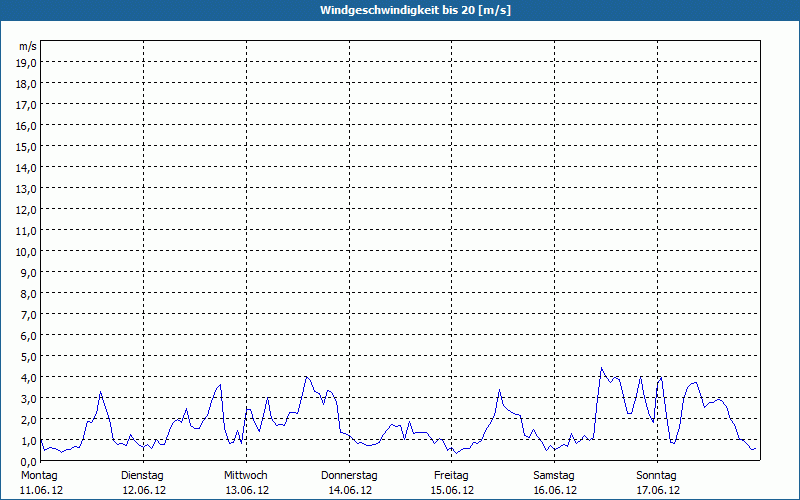Click the 'm/s' unit label

(28, 46)
